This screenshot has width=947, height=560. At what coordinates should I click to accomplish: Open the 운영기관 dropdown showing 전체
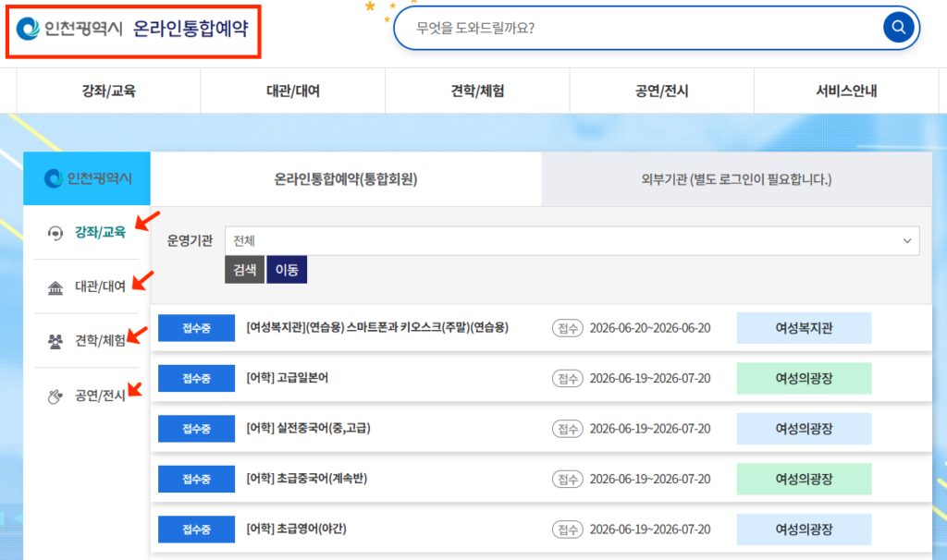pyautogui.click(x=572, y=241)
